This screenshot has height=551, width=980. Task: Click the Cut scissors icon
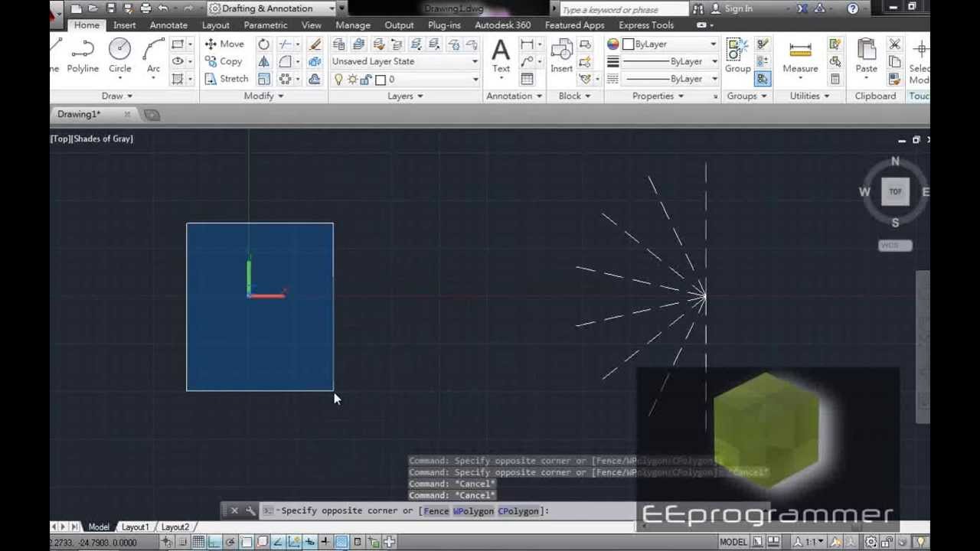coord(894,44)
